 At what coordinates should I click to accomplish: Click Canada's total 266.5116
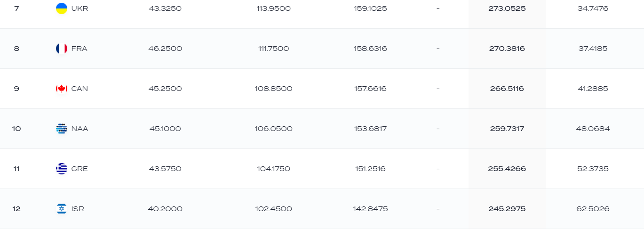coord(507,89)
